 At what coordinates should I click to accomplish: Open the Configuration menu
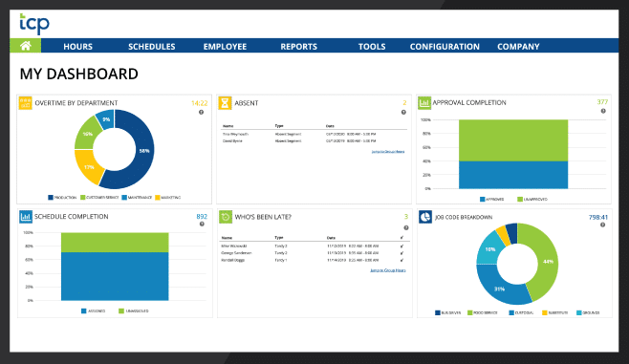click(x=445, y=47)
